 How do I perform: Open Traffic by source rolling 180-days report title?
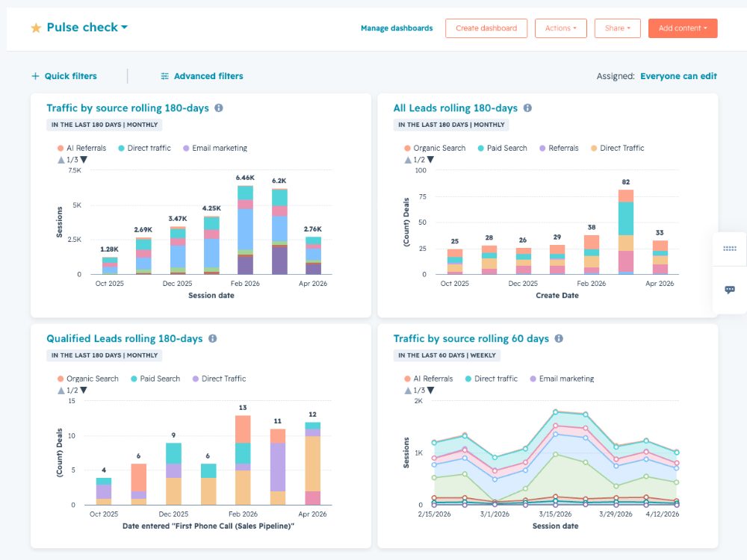click(x=128, y=108)
